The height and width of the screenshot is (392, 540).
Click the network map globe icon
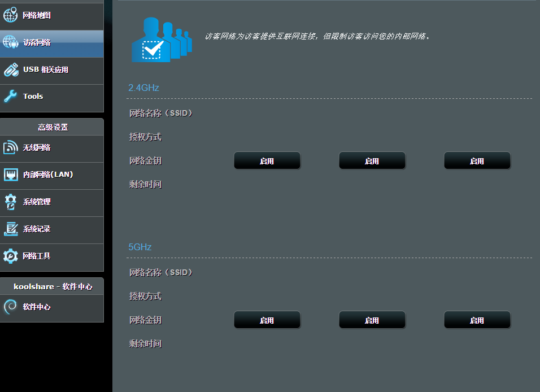pos(10,15)
